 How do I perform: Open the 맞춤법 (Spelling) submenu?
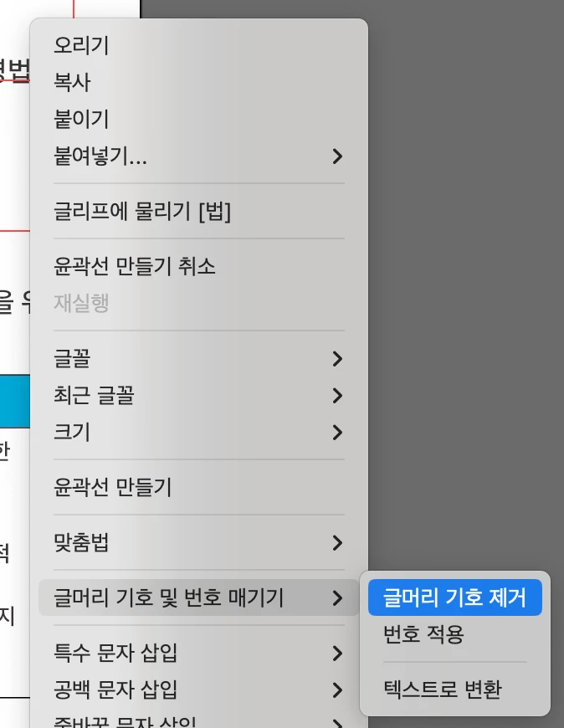pyautogui.click(x=198, y=542)
